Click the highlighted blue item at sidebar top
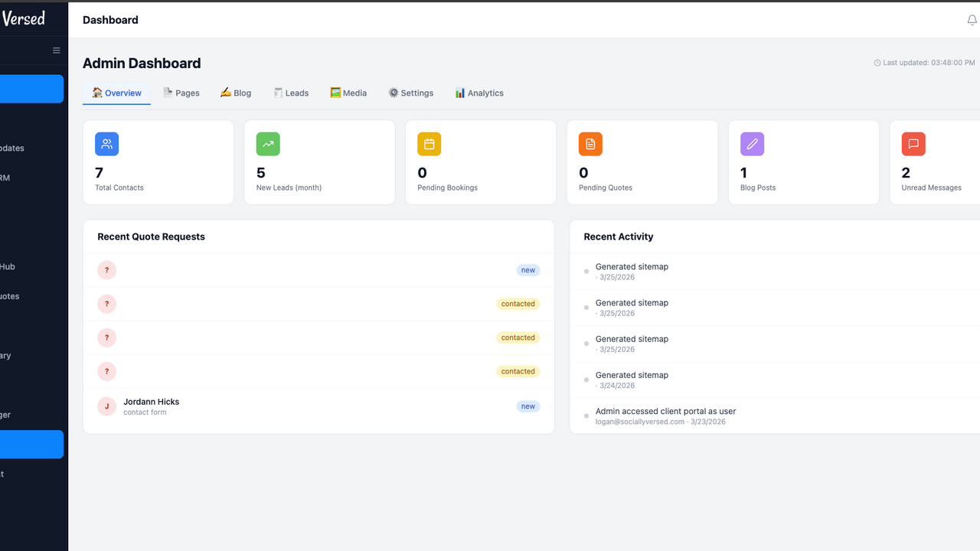 pos(31,89)
